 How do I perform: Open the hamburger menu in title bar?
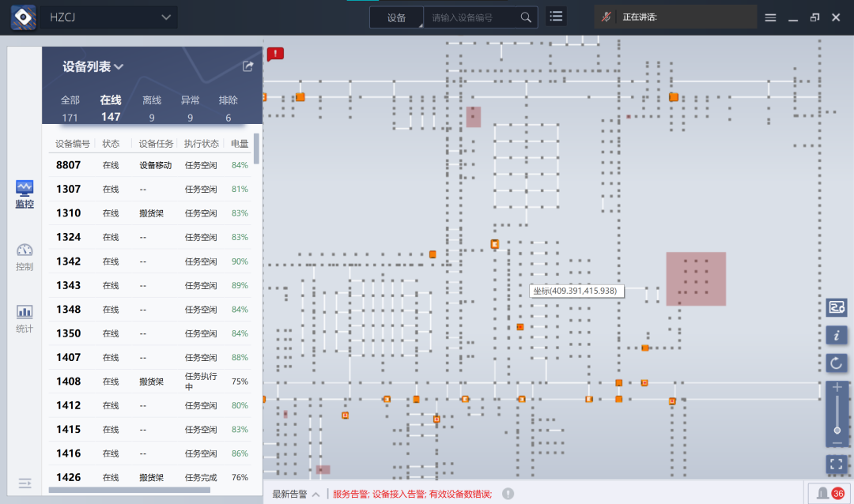pyautogui.click(x=770, y=17)
